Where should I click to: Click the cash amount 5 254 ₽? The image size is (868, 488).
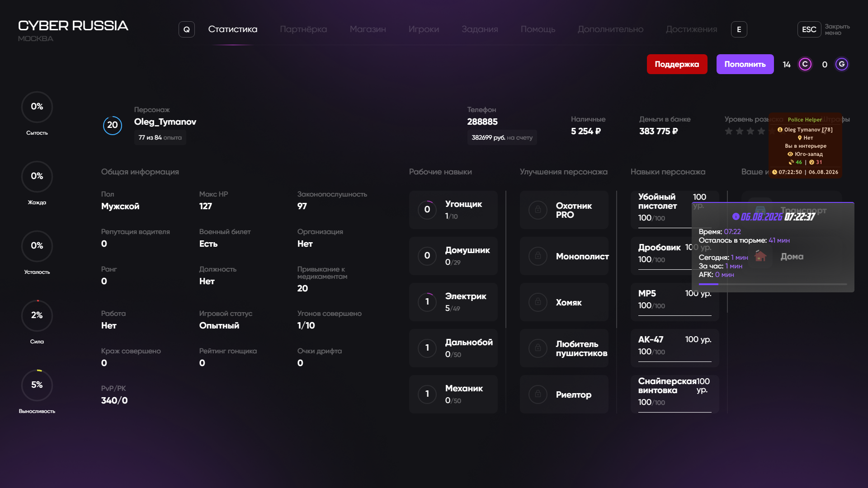click(x=586, y=131)
